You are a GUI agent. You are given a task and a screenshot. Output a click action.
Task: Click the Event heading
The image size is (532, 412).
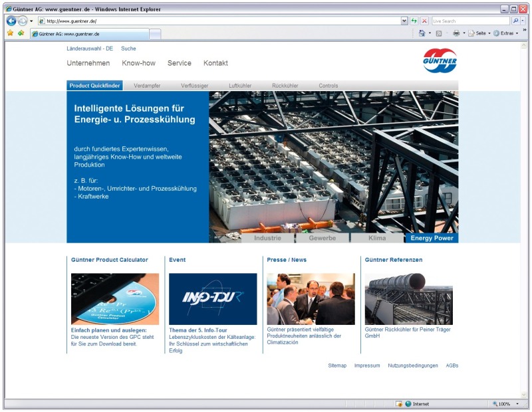point(178,260)
